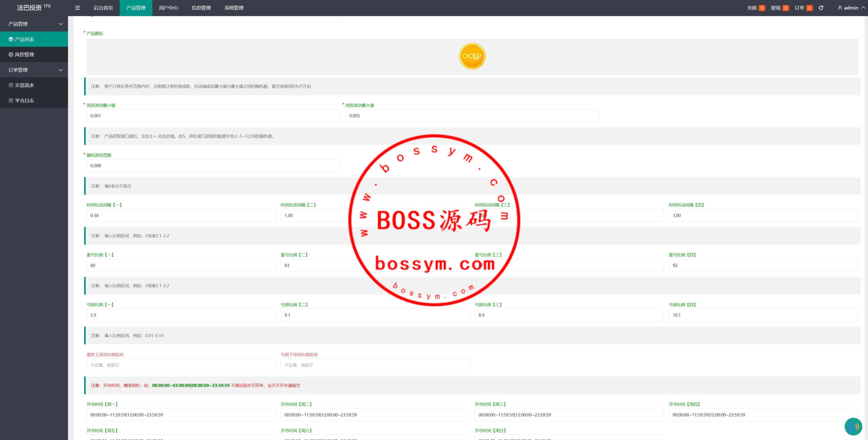Click the 开市时间【周一】 input field
868x440 pixels.
pos(181,415)
